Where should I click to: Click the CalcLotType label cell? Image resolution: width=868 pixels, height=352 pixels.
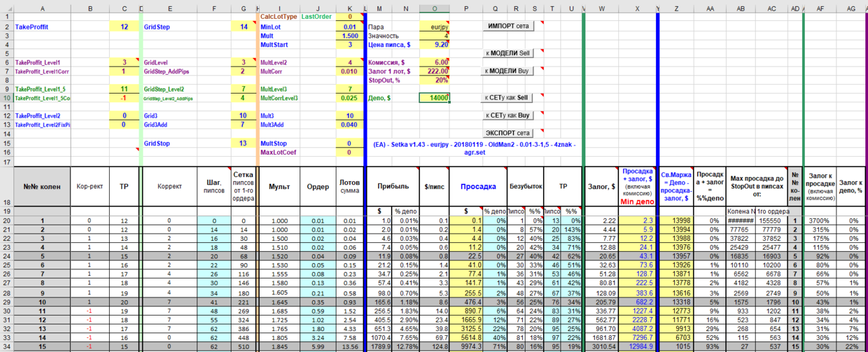pyautogui.click(x=279, y=17)
